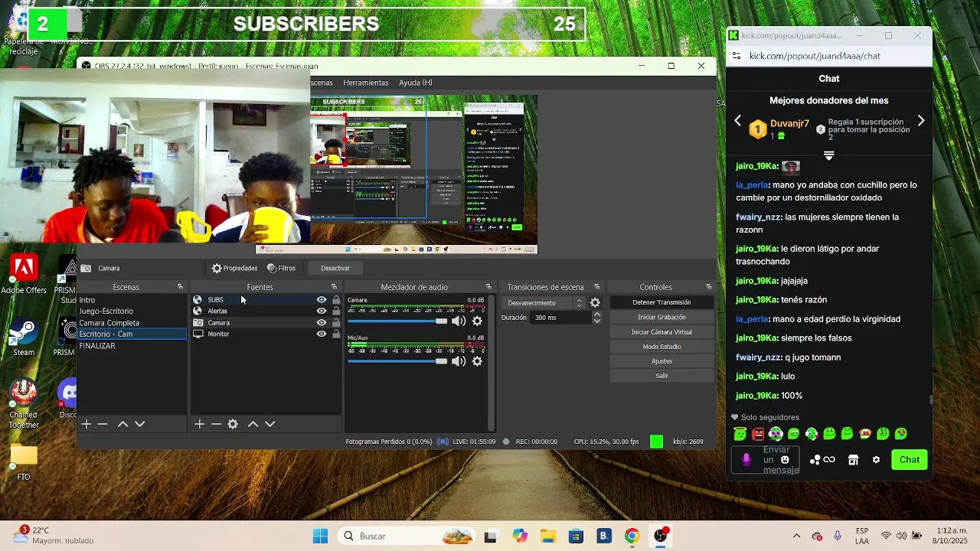Open the Camara audio channel gear settings
Image resolution: width=980 pixels, height=551 pixels.
click(477, 321)
